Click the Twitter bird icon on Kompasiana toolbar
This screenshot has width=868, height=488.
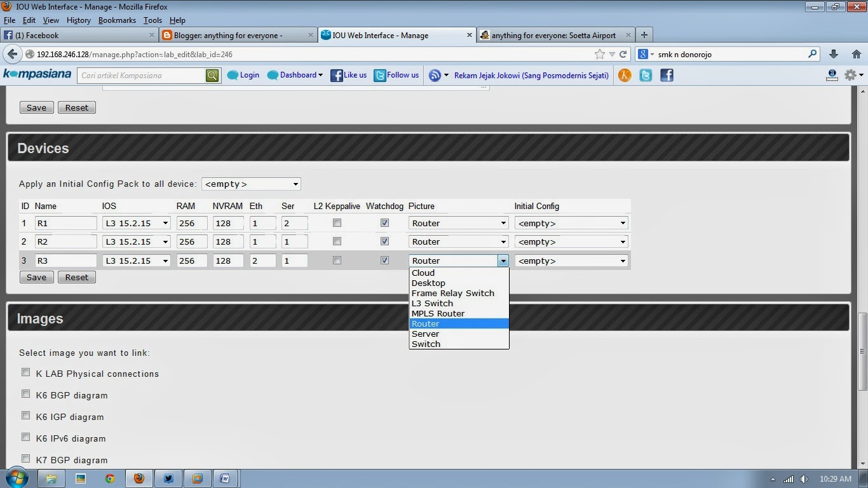pyautogui.click(x=646, y=75)
